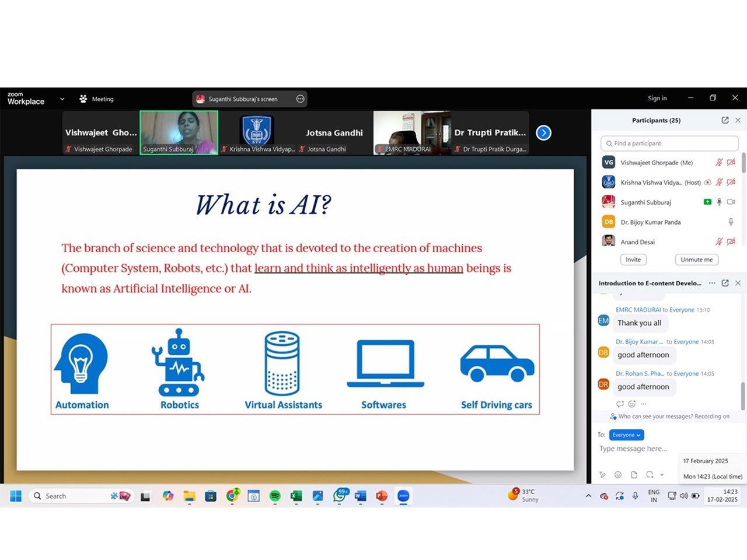747x560 pixels.
Task: Open chat text formatting icon
Action: (x=602, y=475)
